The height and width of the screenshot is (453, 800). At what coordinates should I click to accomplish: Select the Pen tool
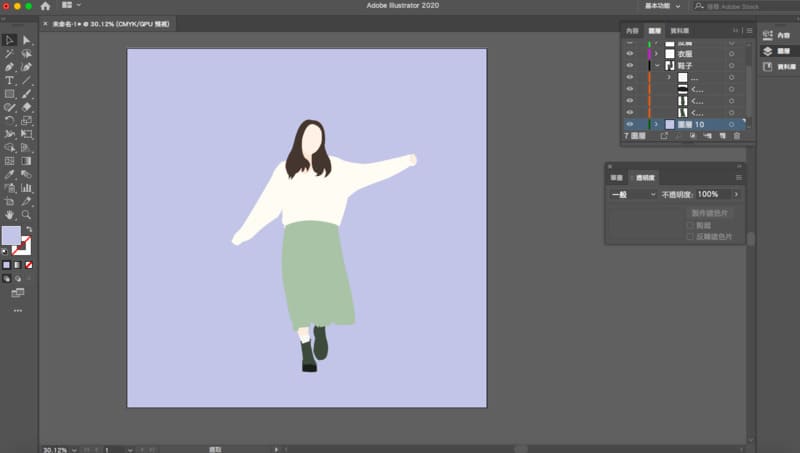point(9,67)
